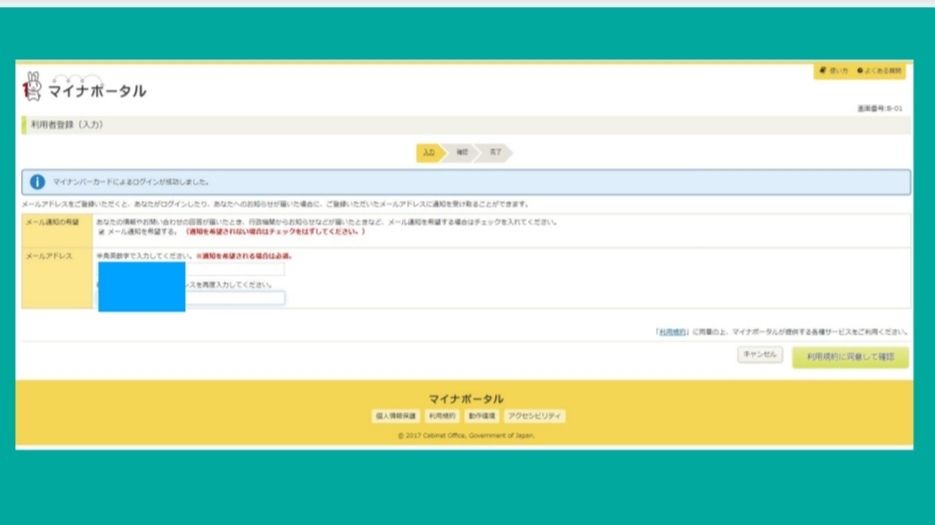The image size is (935, 525).
Task: Click the 完了 step in progress indicator
Action: tap(495, 153)
